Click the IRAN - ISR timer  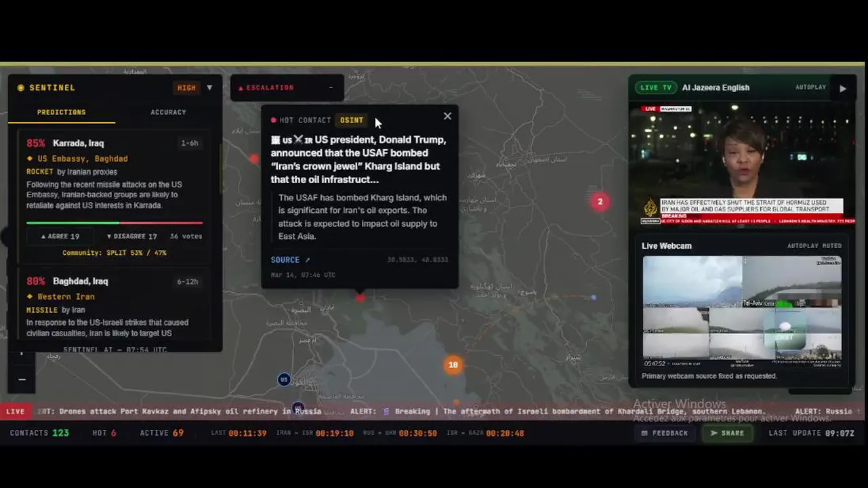coord(314,433)
